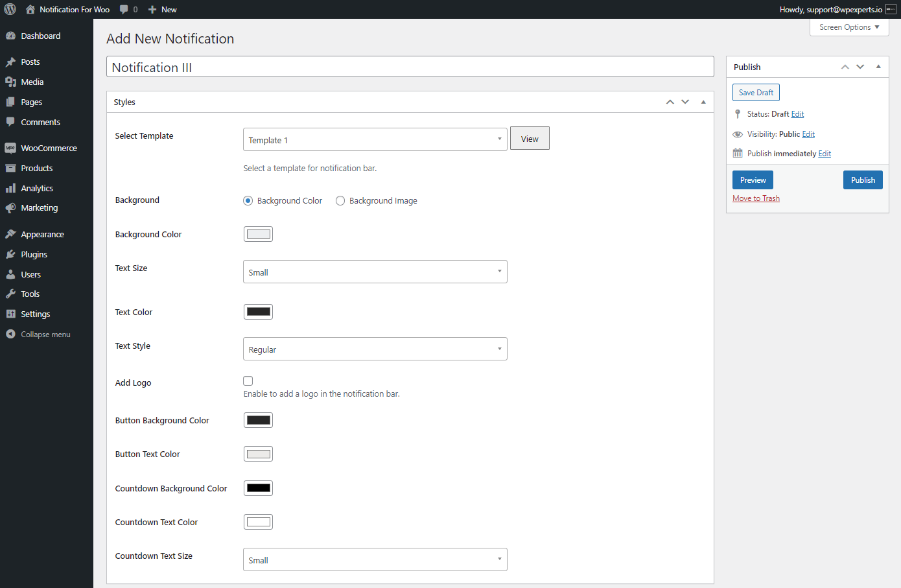Edit the Status: Draft setting

pos(797,114)
